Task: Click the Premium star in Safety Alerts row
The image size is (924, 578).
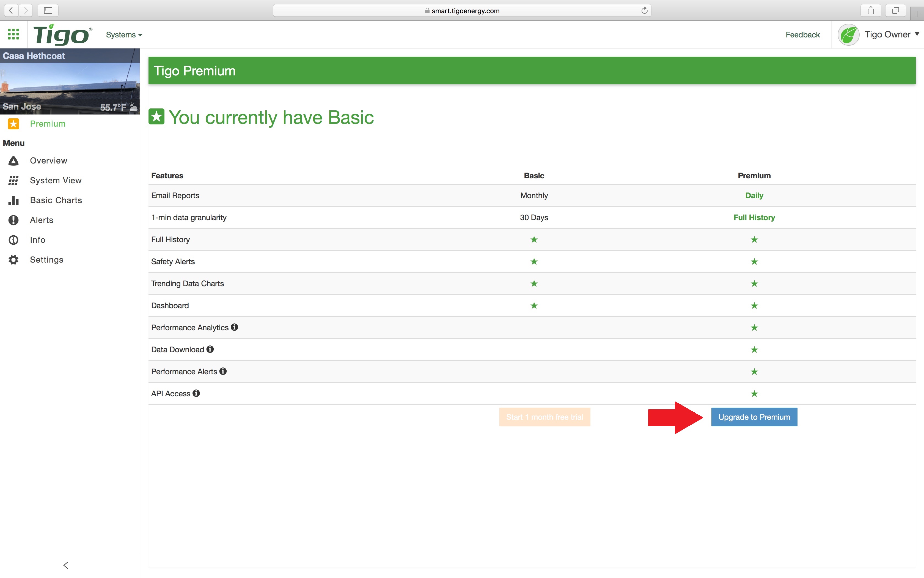Action: (x=754, y=261)
